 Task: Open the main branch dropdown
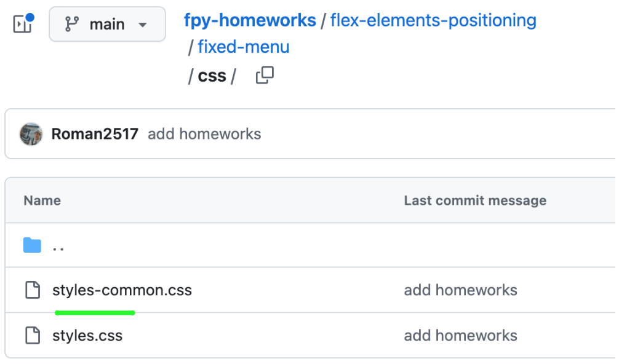point(107,24)
